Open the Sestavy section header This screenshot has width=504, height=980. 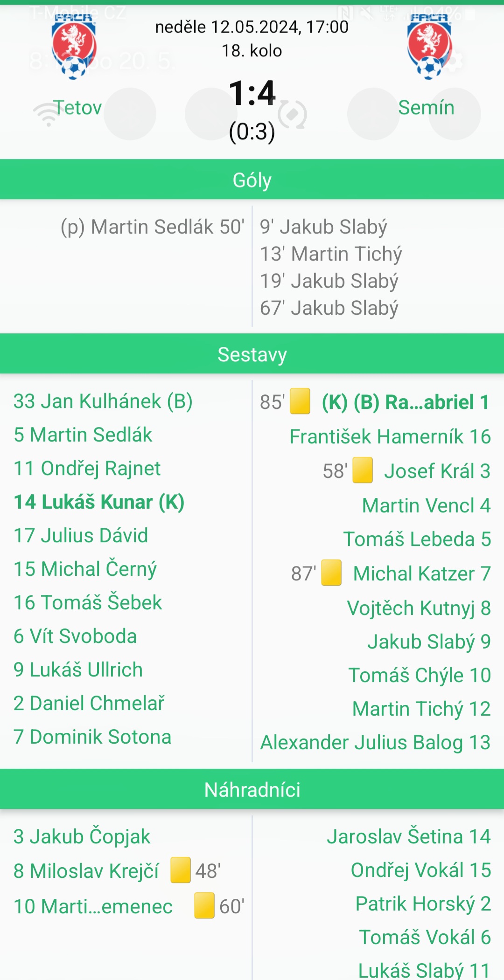(x=252, y=354)
